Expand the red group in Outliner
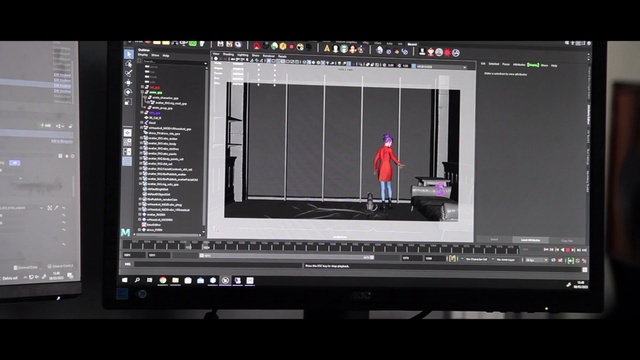 [x=142, y=87]
